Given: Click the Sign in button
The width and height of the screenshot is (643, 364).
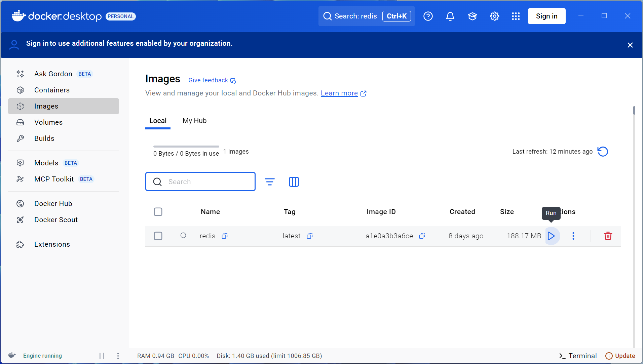Looking at the screenshot, I should (547, 16).
